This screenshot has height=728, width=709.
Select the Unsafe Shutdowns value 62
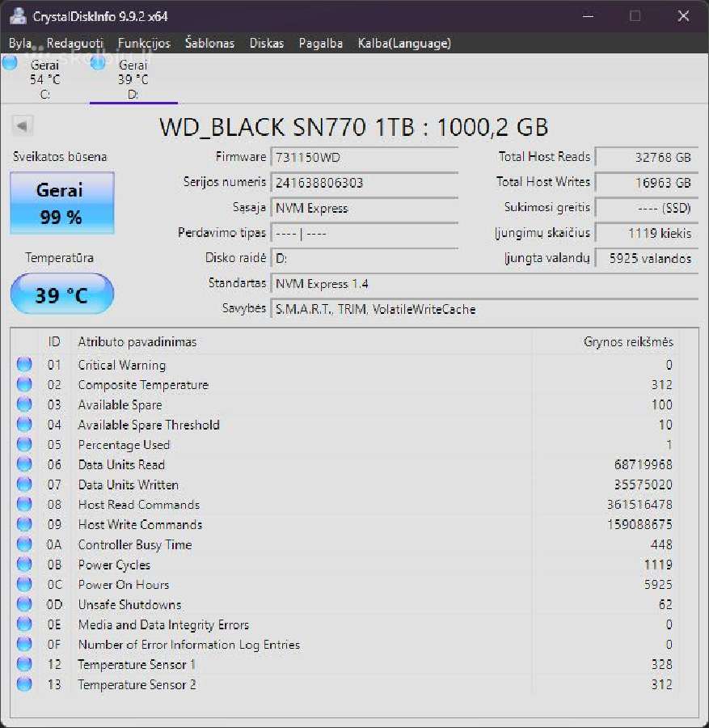[x=665, y=604]
